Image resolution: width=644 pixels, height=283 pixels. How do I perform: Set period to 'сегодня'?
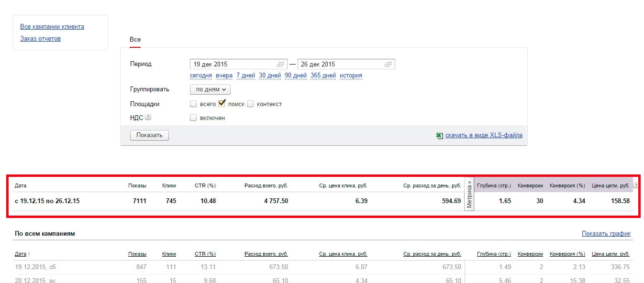point(201,76)
